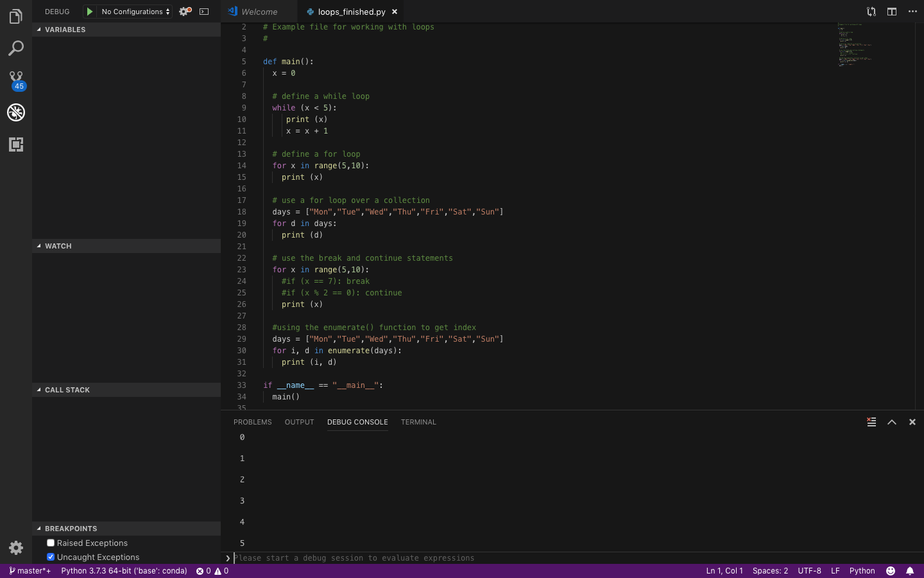Viewport: 924px width, 578px height.
Task: Send feedback via the smiley status bar icon
Action: 891,570
